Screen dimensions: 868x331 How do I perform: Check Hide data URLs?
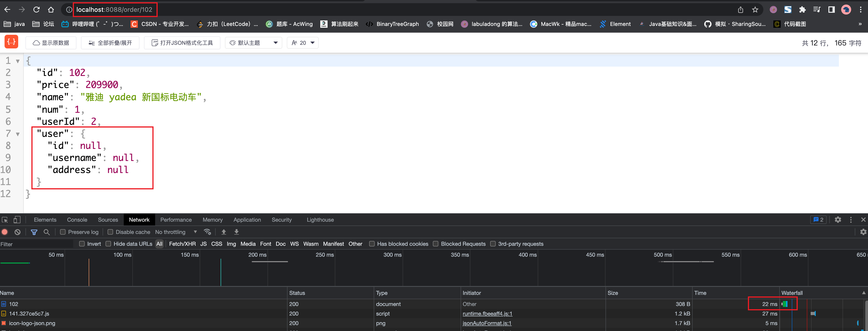[x=108, y=244]
